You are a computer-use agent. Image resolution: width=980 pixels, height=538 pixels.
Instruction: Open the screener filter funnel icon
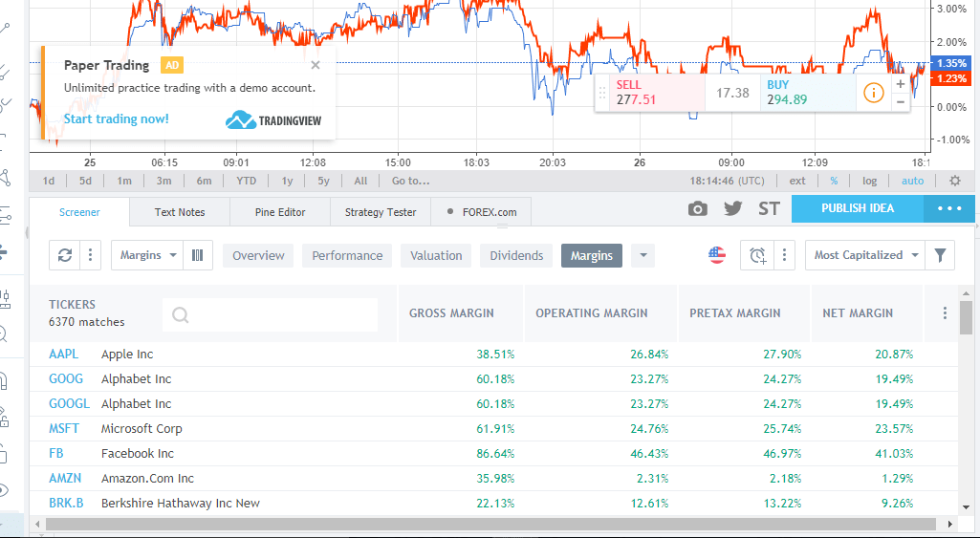[940, 255]
